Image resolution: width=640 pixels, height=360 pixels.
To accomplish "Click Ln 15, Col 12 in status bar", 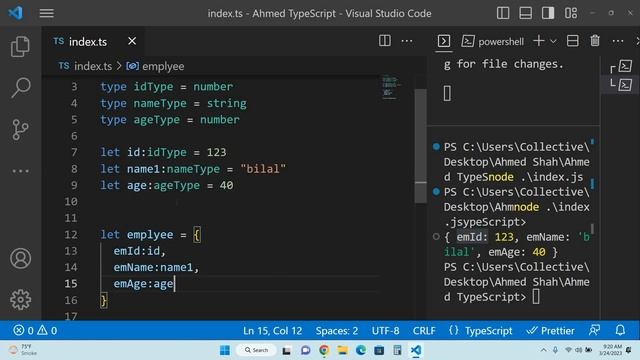I will [273, 331].
